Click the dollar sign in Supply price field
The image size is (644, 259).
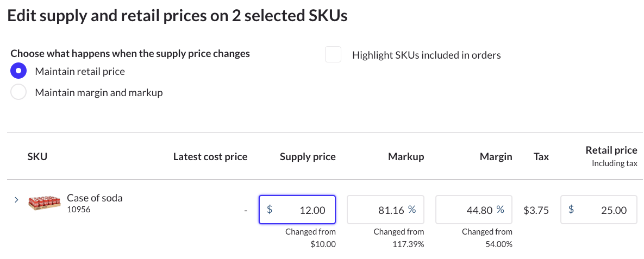click(270, 210)
